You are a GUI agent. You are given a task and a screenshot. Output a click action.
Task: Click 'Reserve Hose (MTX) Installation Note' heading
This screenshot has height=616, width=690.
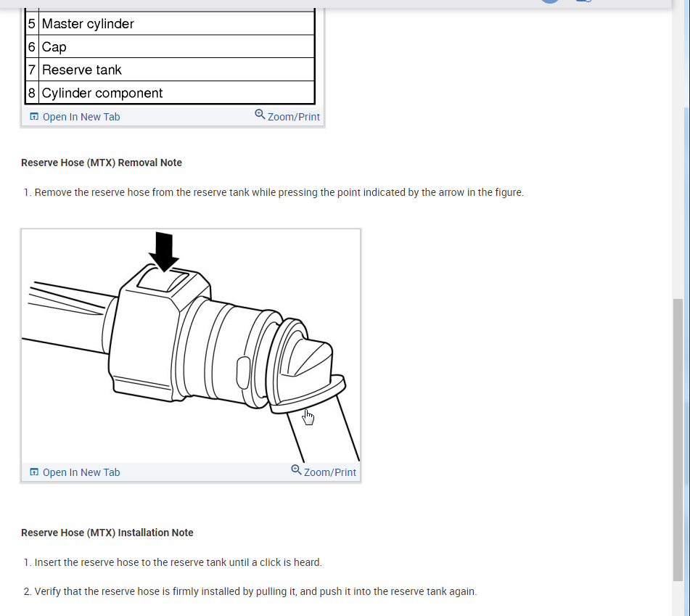107,533
